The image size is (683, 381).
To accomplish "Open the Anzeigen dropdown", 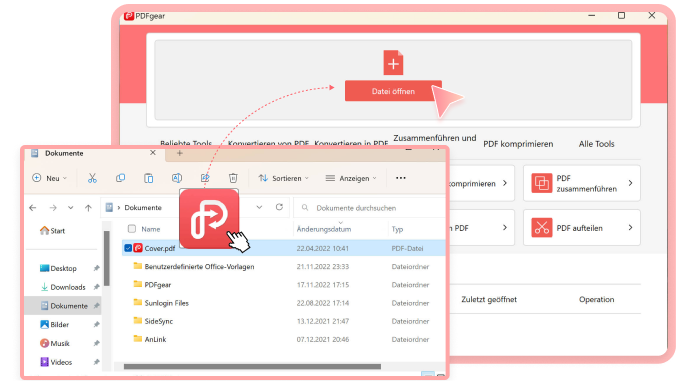I will (x=351, y=178).
